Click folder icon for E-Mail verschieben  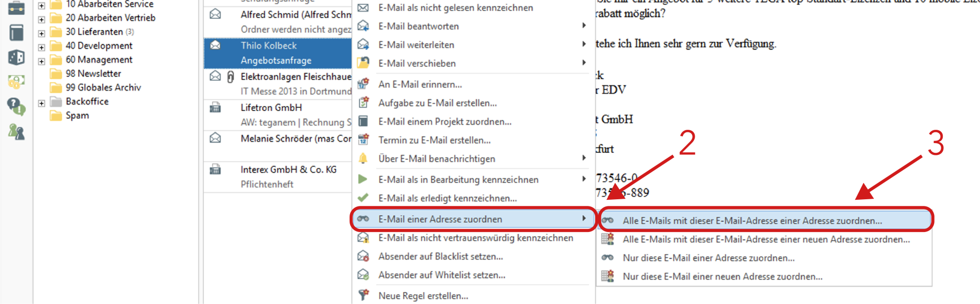tap(363, 62)
